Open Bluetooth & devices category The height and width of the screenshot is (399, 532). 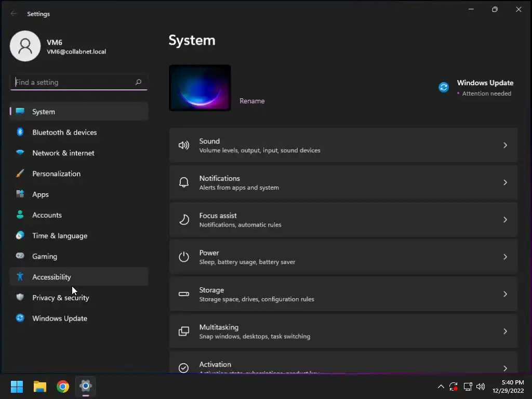79,132
